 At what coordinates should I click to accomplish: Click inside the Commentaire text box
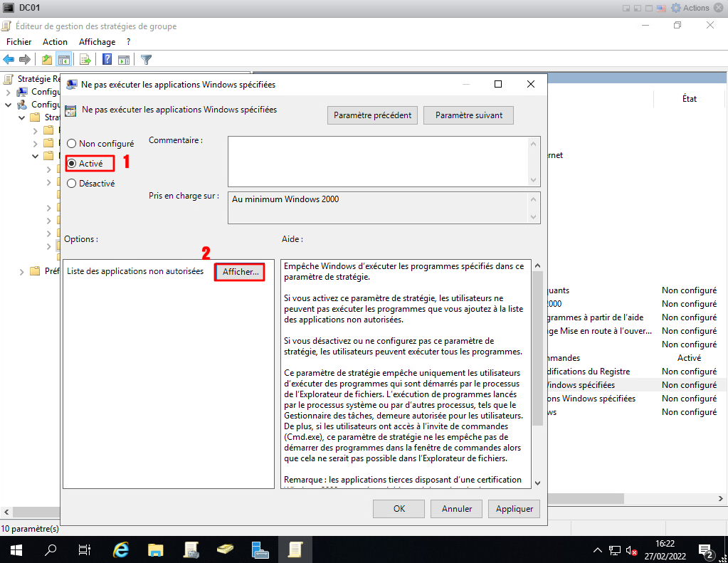click(377, 162)
